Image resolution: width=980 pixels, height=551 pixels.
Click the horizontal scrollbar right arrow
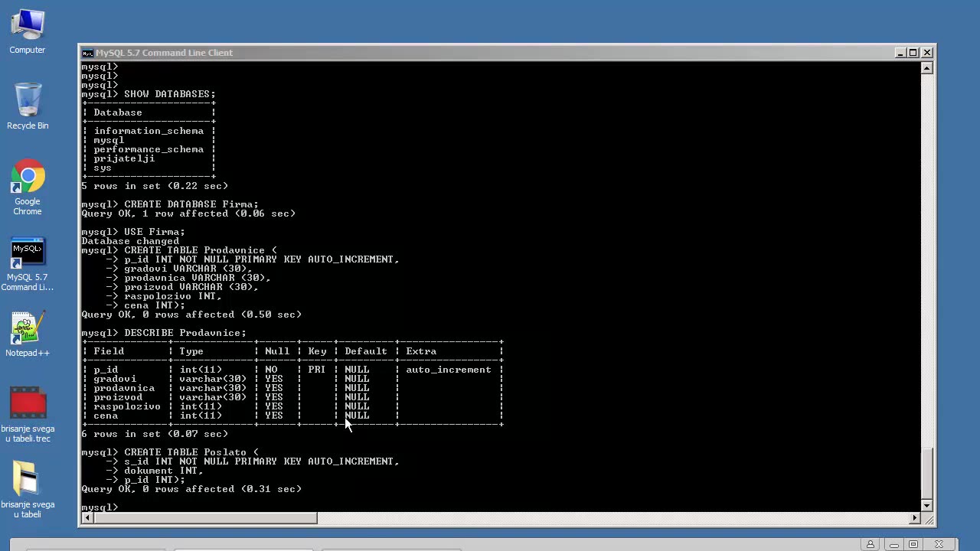pyautogui.click(x=914, y=518)
